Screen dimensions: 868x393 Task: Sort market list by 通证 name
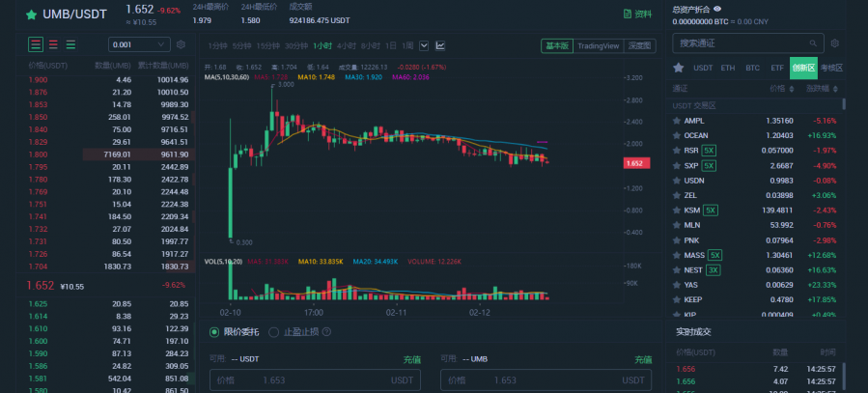pyautogui.click(x=680, y=89)
